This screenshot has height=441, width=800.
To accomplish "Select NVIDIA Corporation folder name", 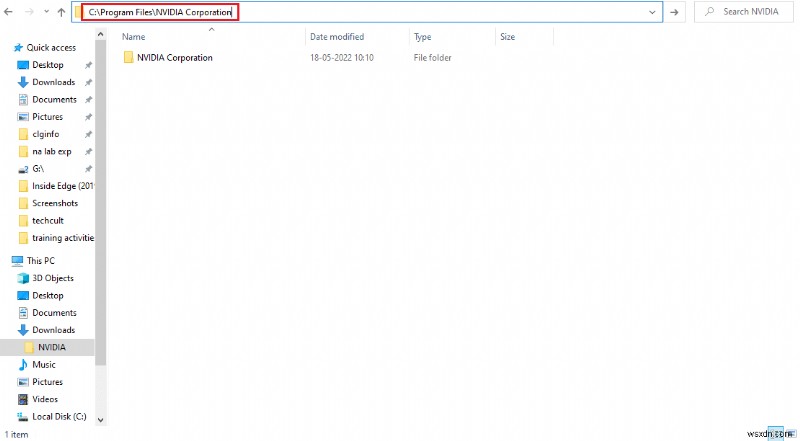I will click(174, 58).
